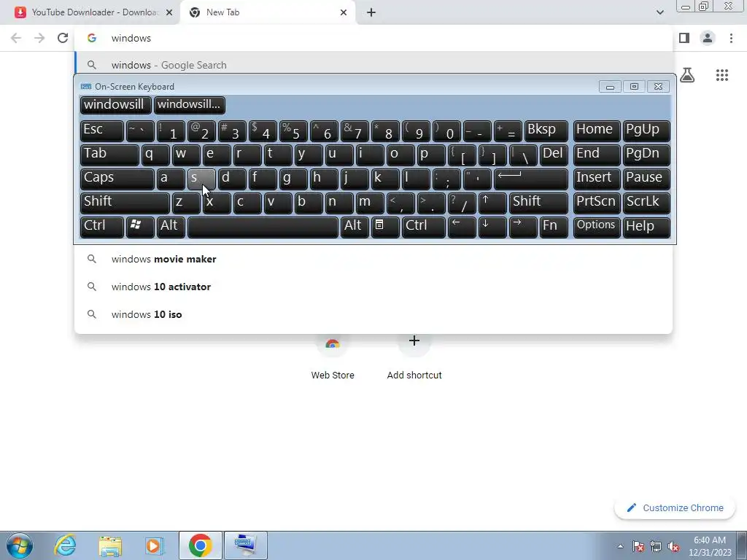The image size is (747, 560).
Task: Open the muted volume tray icon
Action: point(673,546)
